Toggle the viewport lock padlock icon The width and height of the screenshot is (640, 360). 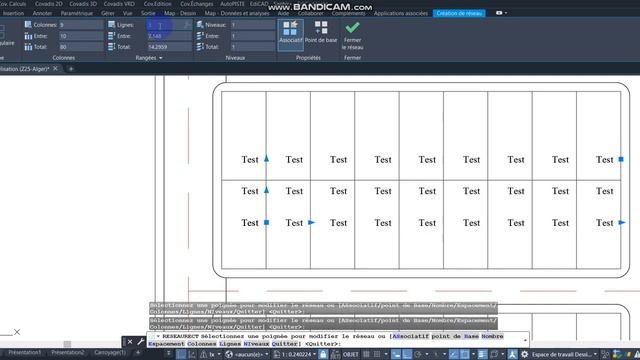coord(323,354)
